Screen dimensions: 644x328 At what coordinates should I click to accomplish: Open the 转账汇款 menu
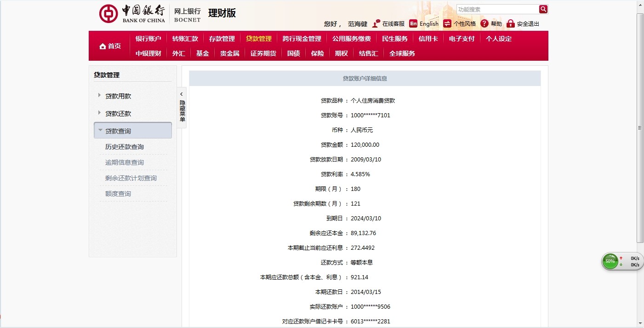coord(185,39)
